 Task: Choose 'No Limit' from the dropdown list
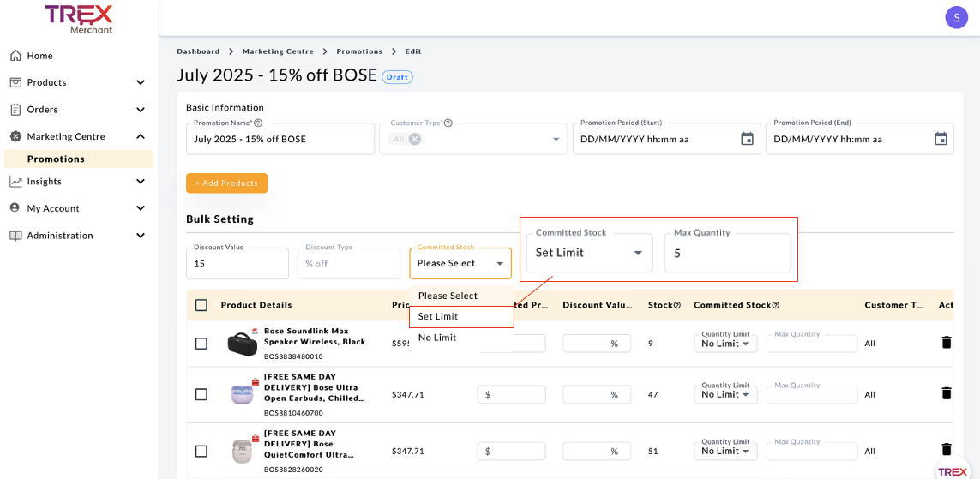click(437, 338)
